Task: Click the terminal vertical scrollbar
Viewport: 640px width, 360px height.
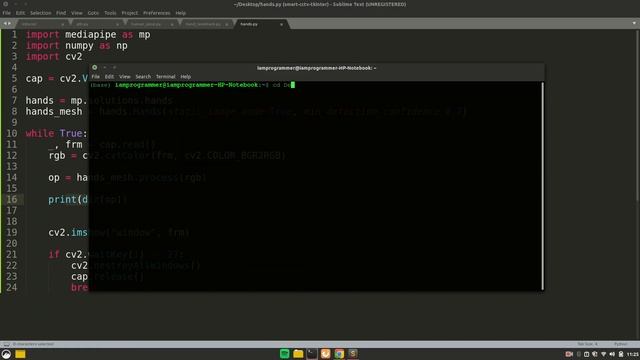Action: coord(542,186)
